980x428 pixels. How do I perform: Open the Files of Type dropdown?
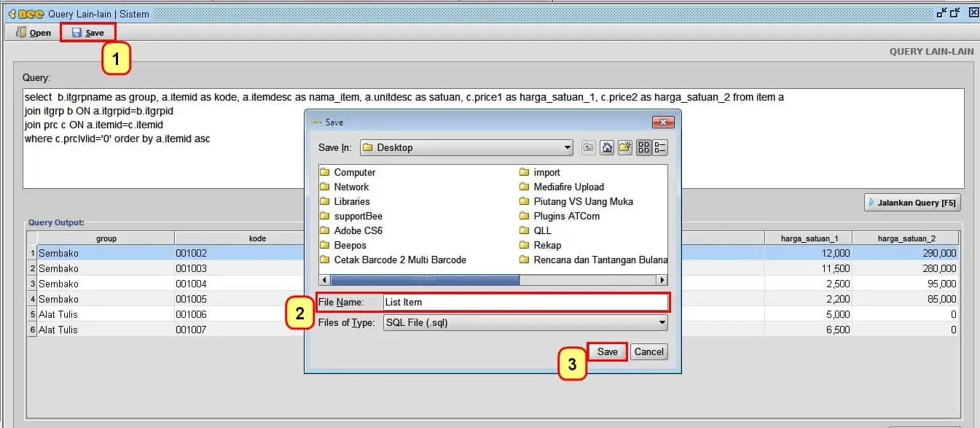(525, 322)
